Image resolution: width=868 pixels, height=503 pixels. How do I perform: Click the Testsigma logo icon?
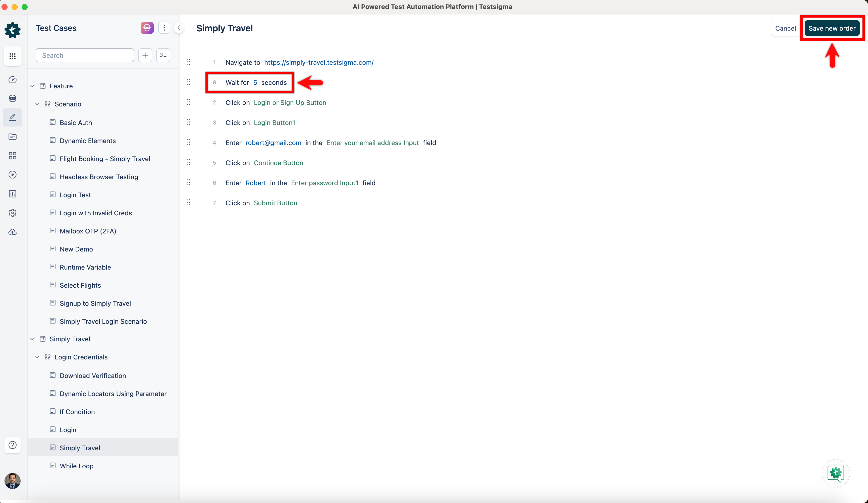click(12, 30)
